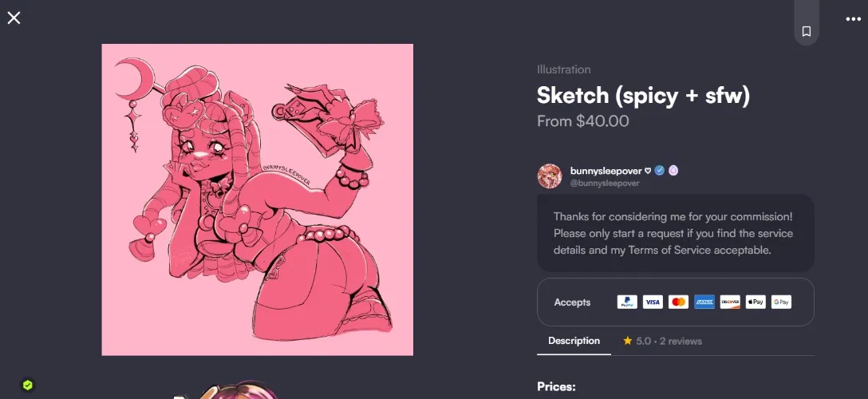This screenshot has width=868, height=399.
Task: Click the @bunnysleepover handle
Action: click(x=605, y=184)
